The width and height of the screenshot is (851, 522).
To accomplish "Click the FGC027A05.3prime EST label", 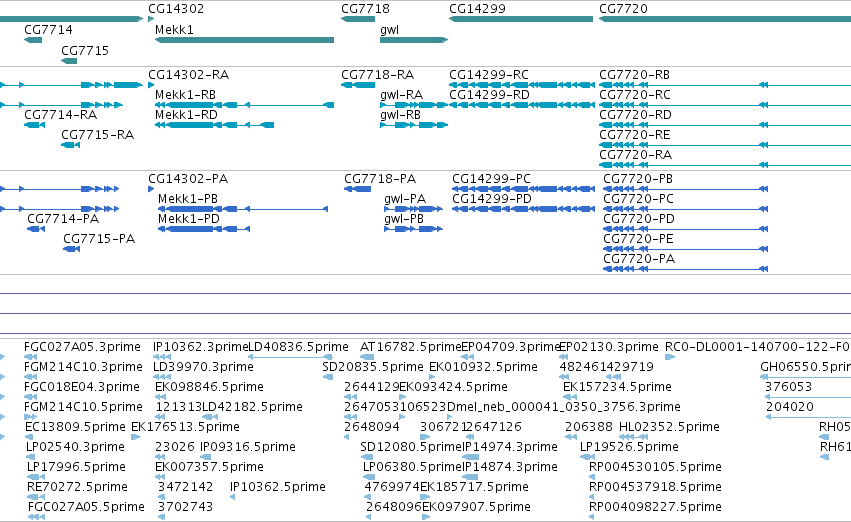I will [82, 347].
